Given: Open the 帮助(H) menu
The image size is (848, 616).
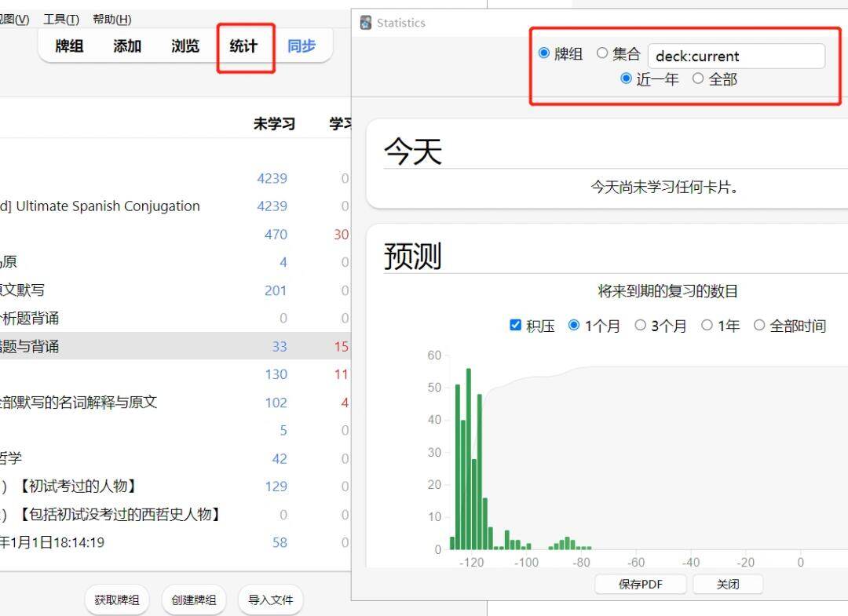Looking at the screenshot, I should [x=112, y=20].
